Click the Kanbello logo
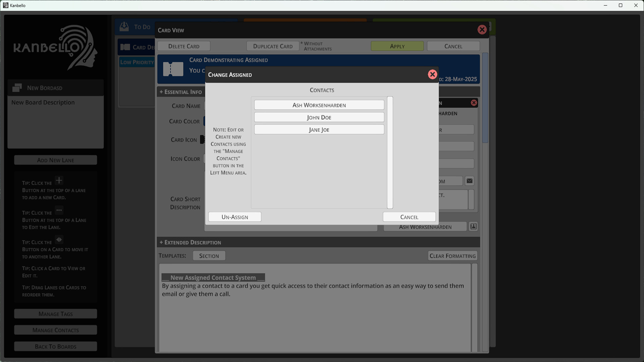The image size is (644, 362). pyautogui.click(x=55, y=47)
